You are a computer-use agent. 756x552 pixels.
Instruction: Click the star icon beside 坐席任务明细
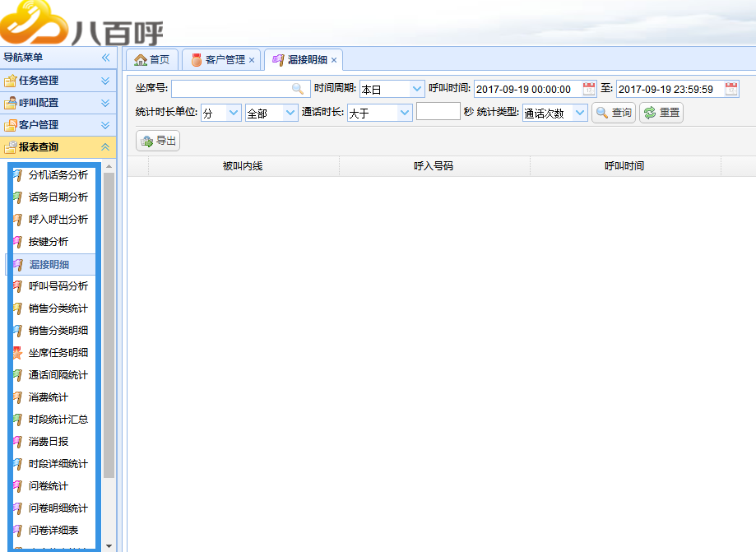(x=17, y=353)
